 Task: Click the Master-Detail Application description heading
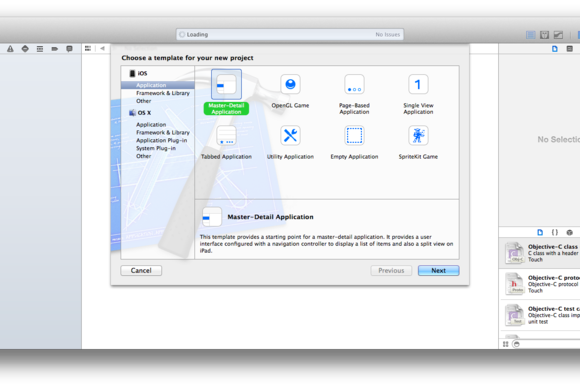270,217
